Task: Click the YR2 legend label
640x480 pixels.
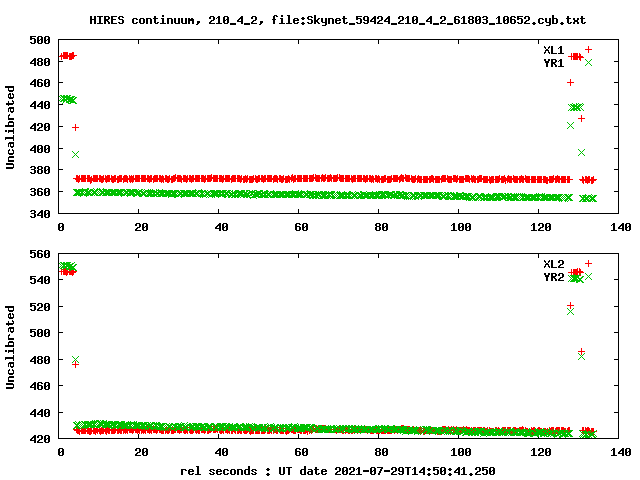Action: click(553, 277)
